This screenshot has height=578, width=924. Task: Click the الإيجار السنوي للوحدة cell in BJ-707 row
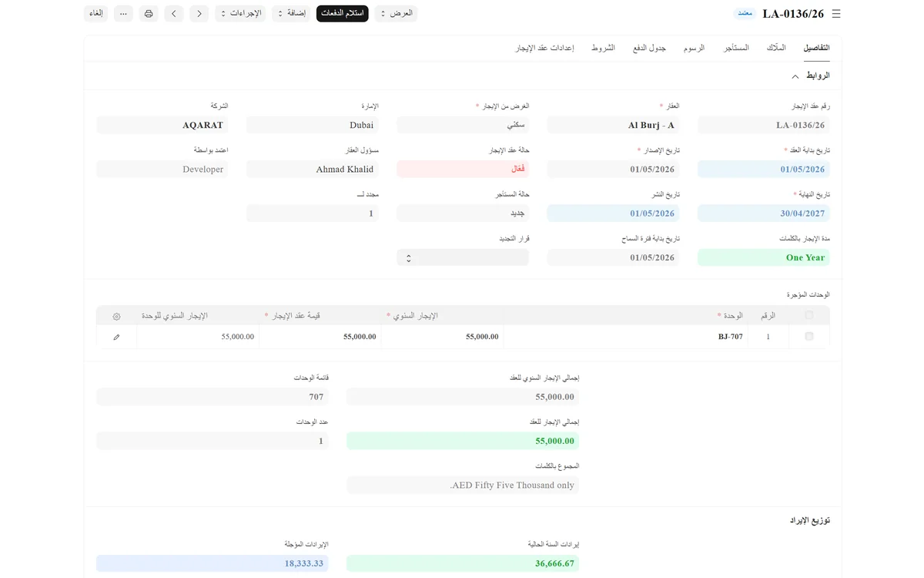click(198, 337)
